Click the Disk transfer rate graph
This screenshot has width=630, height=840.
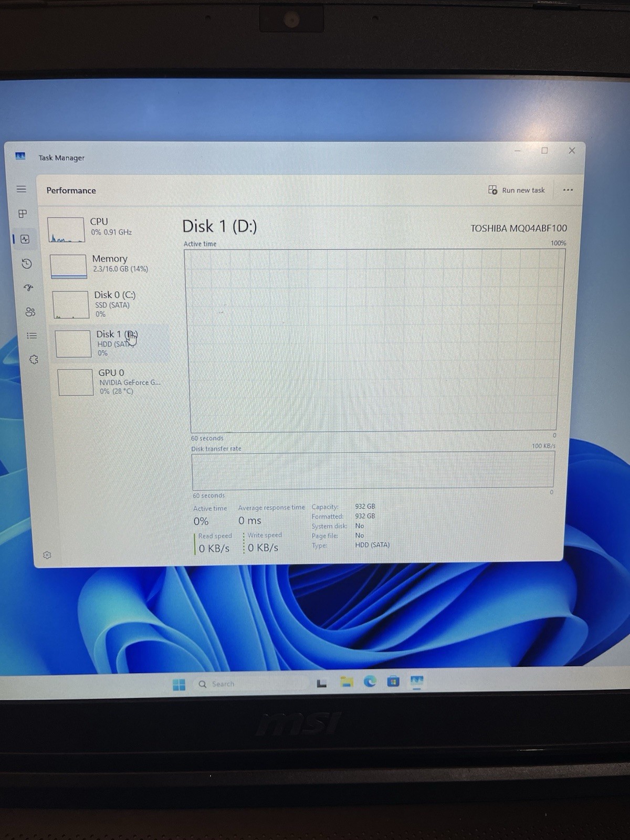(x=373, y=470)
